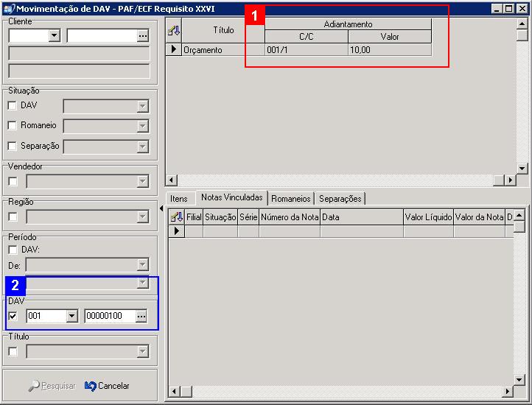Open the Cliente branch dropdown
Viewport: 532px width, 405px height.
[x=55, y=35]
